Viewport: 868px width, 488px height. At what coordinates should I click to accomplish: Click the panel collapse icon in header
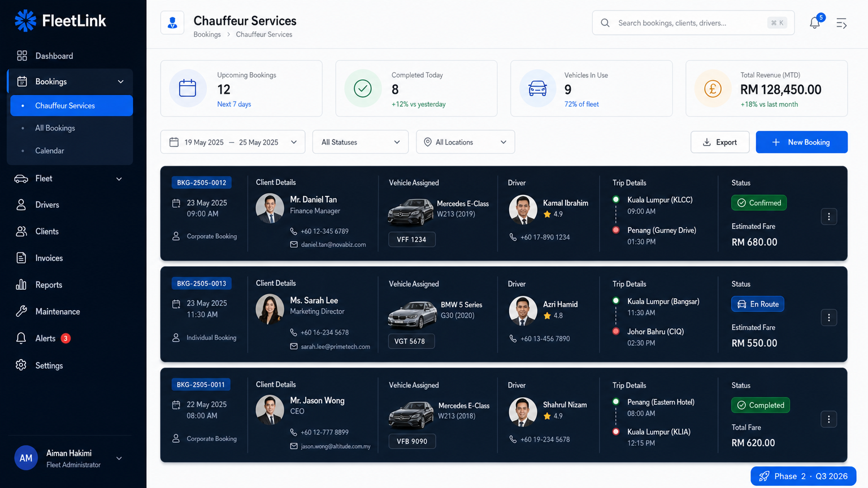click(x=841, y=23)
